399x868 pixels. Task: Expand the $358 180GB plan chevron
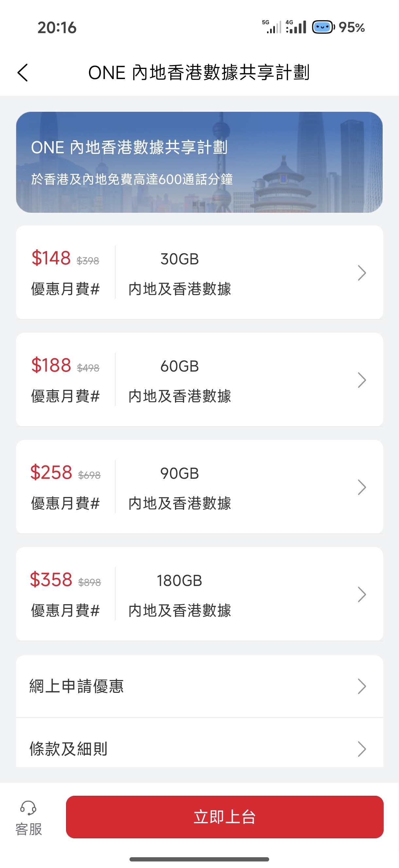362,594
